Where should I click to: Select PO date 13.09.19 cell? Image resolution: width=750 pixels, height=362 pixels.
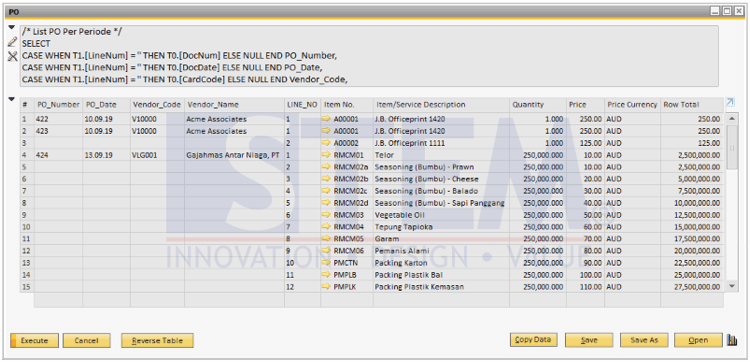[106, 155]
